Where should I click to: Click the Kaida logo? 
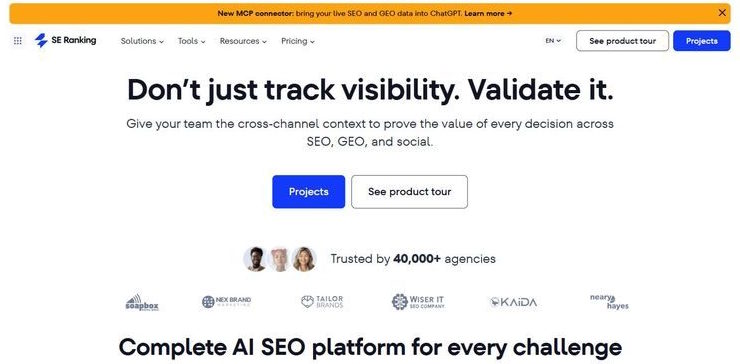tap(513, 302)
